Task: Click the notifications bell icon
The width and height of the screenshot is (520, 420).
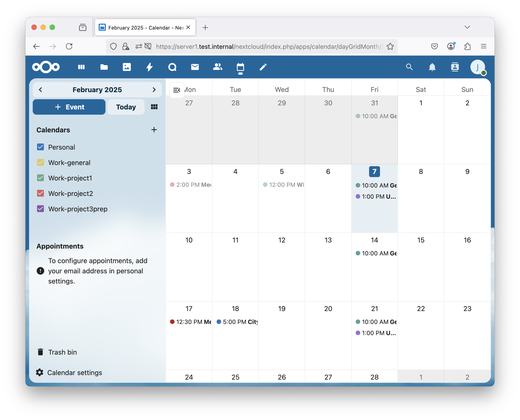Action: click(x=432, y=67)
